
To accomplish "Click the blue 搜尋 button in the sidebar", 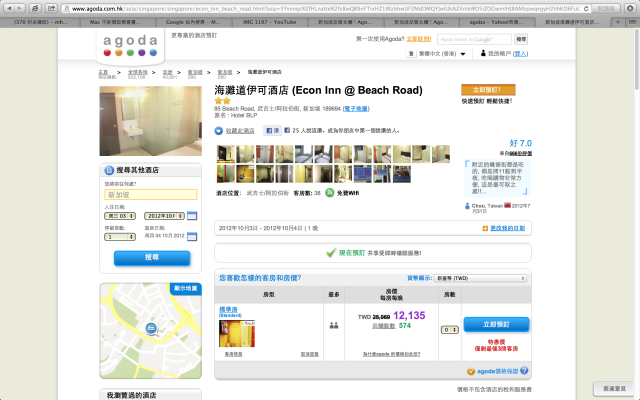I will pyautogui.click(x=152, y=258).
